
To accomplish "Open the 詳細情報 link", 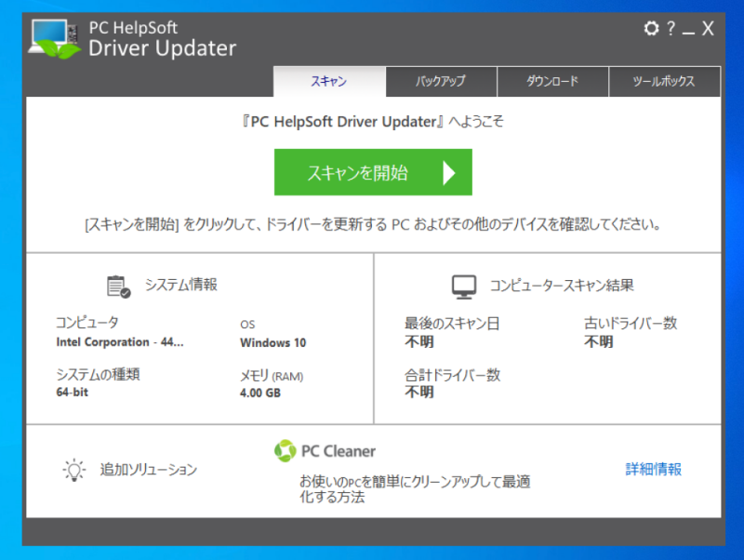I will coord(654,470).
